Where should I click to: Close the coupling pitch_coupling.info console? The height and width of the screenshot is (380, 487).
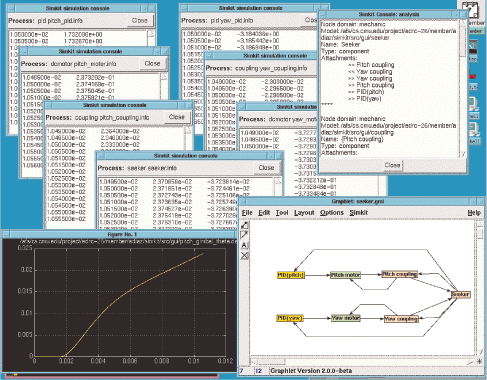(x=177, y=117)
